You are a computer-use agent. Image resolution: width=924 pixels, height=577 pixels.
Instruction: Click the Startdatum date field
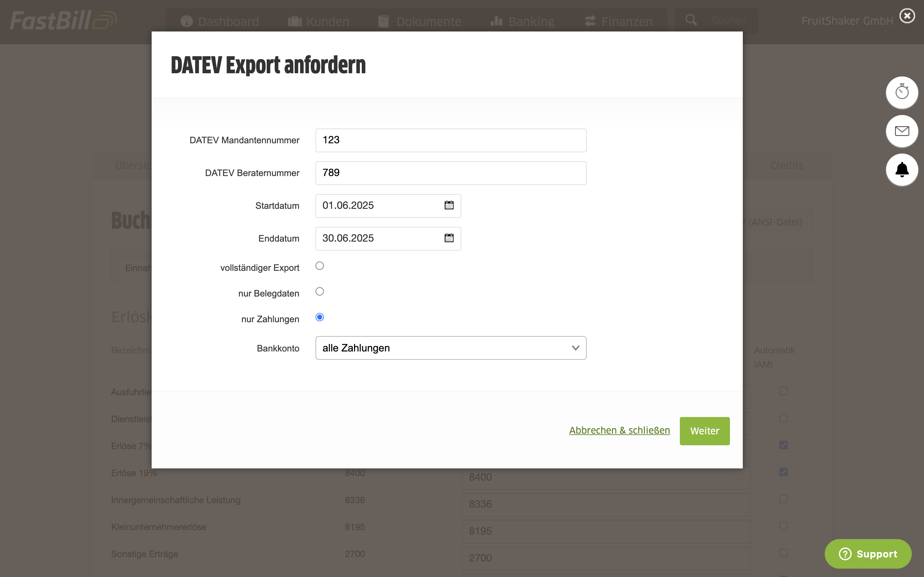point(388,206)
